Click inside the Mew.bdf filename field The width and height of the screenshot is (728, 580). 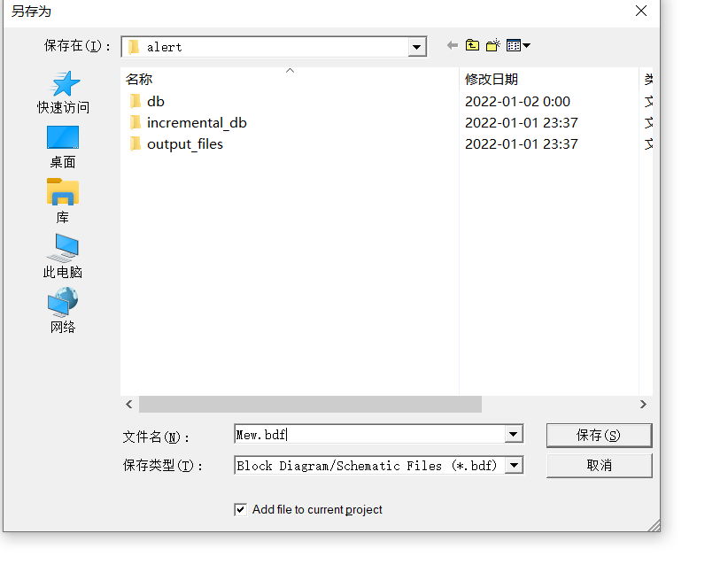pyautogui.click(x=354, y=434)
